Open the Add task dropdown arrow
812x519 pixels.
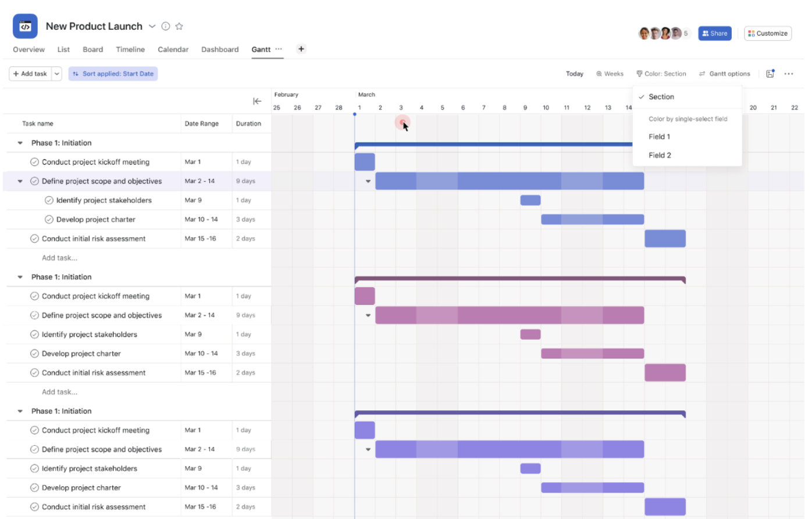56,73
